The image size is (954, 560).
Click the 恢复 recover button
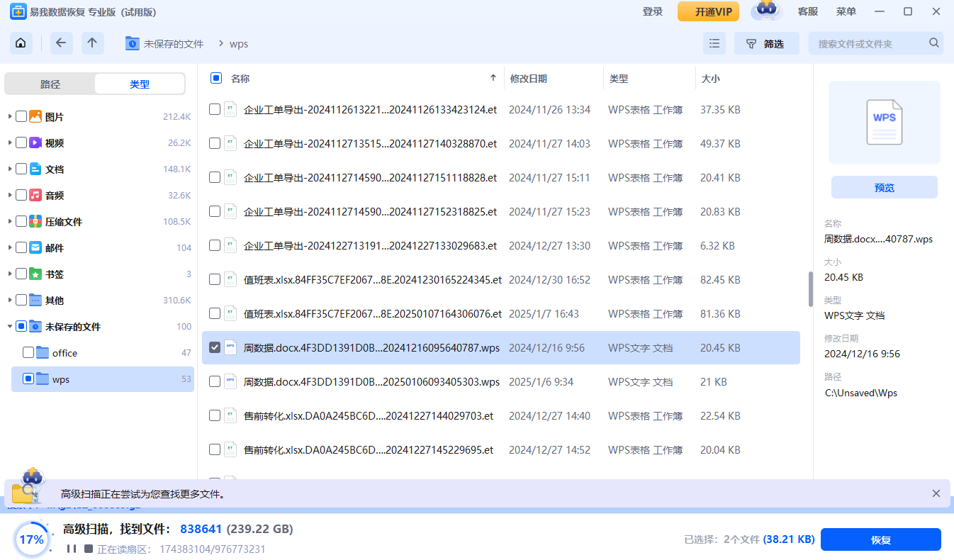point(880,539)
